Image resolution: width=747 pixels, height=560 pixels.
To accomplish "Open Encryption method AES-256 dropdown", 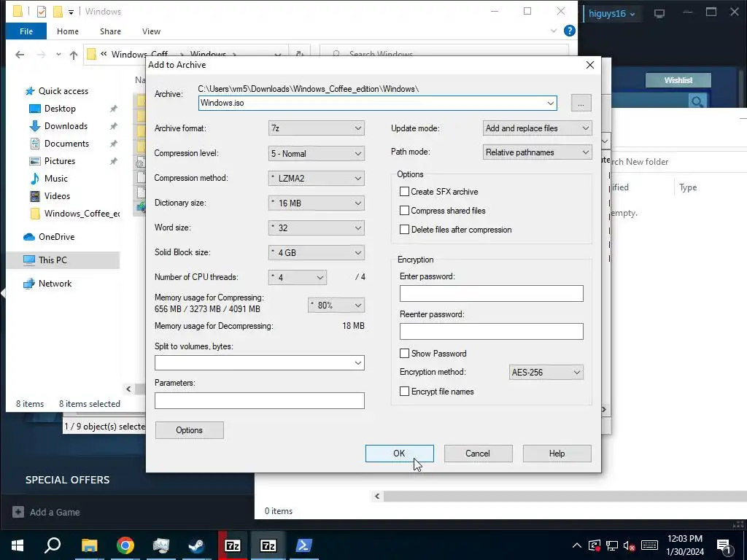I will coord(546,373).
